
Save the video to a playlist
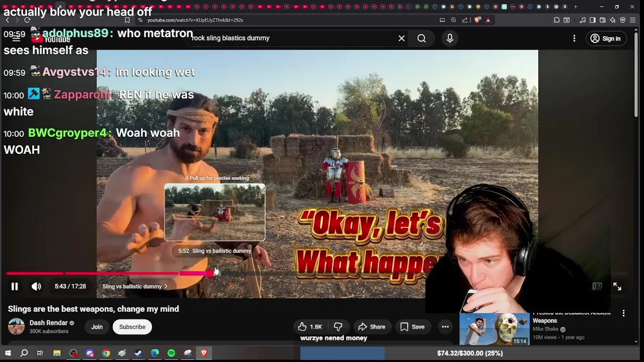click(x=413, y=327)
